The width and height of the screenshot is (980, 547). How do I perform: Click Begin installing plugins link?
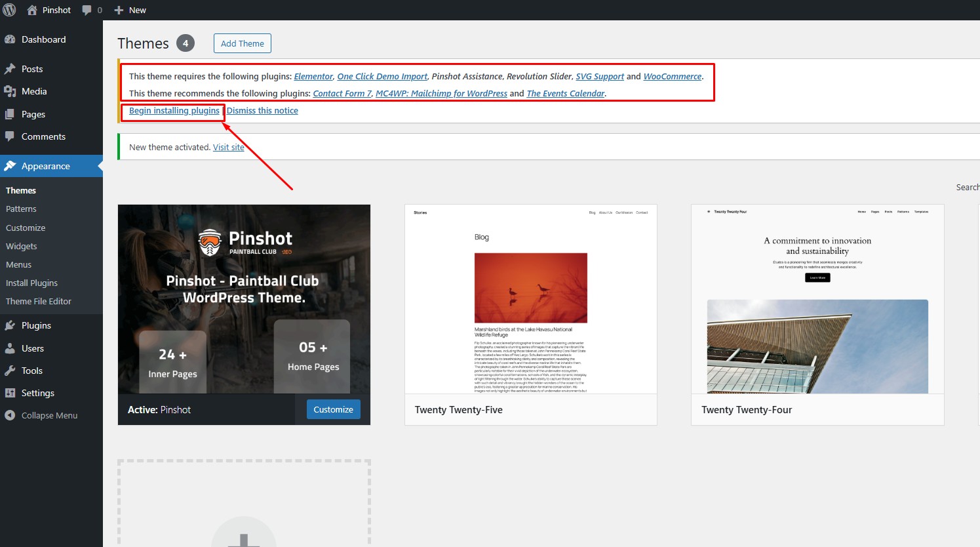[174, 110]
